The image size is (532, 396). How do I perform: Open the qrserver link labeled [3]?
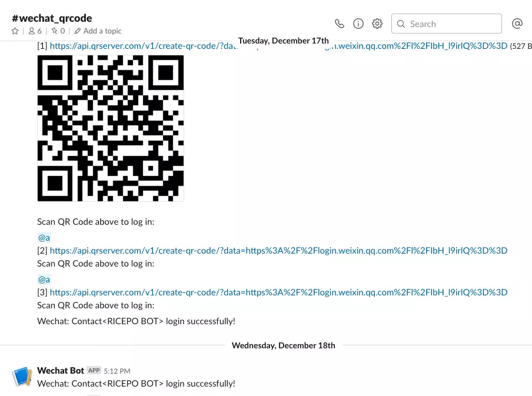tap(278, 292)
